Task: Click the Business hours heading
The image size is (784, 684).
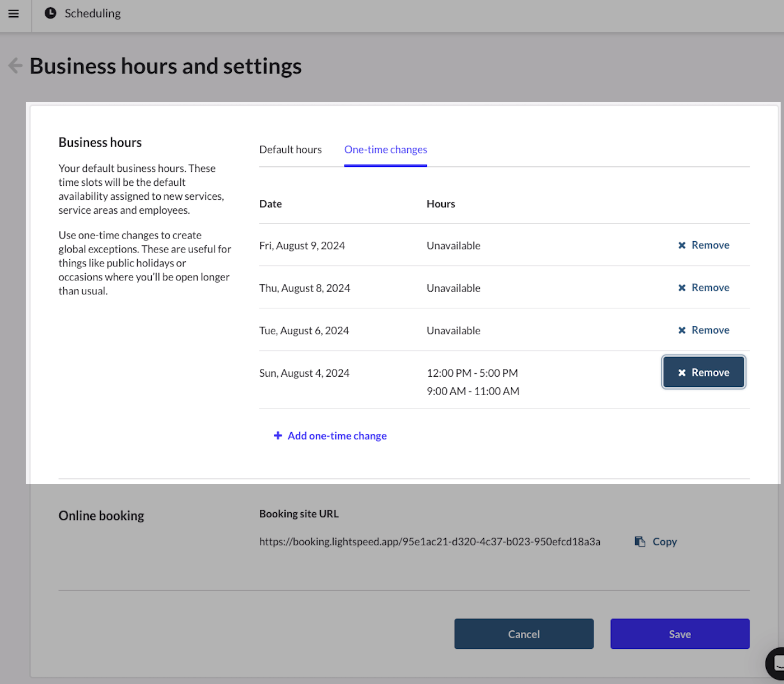Action: [100, 142]
